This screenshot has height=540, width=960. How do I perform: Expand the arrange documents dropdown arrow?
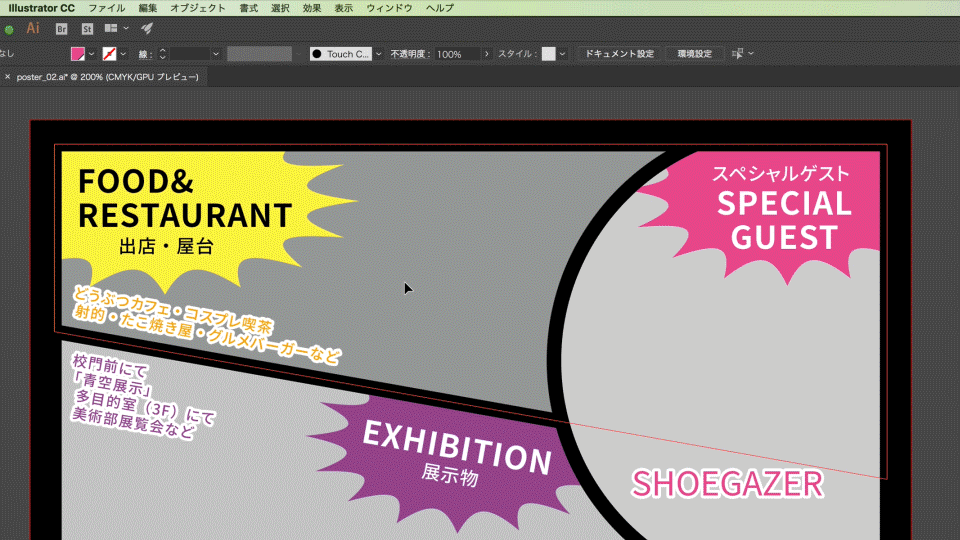coord(126,28)
